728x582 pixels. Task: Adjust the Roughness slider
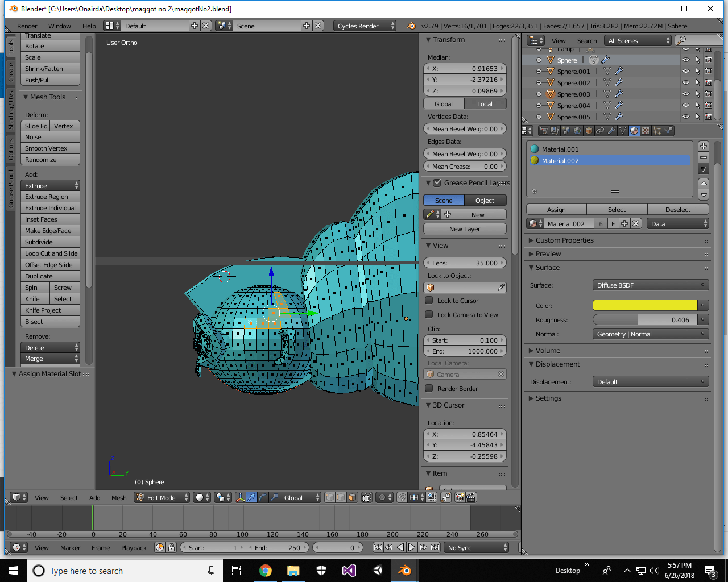(645, 320)
